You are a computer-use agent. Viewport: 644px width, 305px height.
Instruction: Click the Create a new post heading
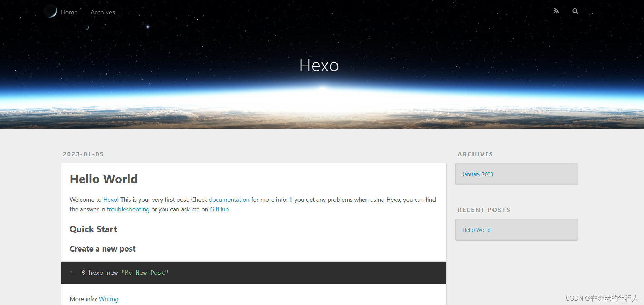(x=103, y=249)
